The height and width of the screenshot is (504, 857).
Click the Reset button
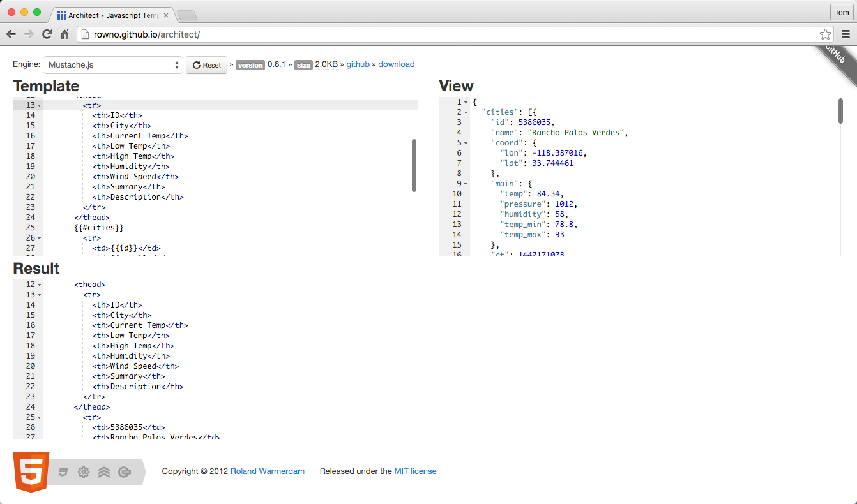pos(206,64)
